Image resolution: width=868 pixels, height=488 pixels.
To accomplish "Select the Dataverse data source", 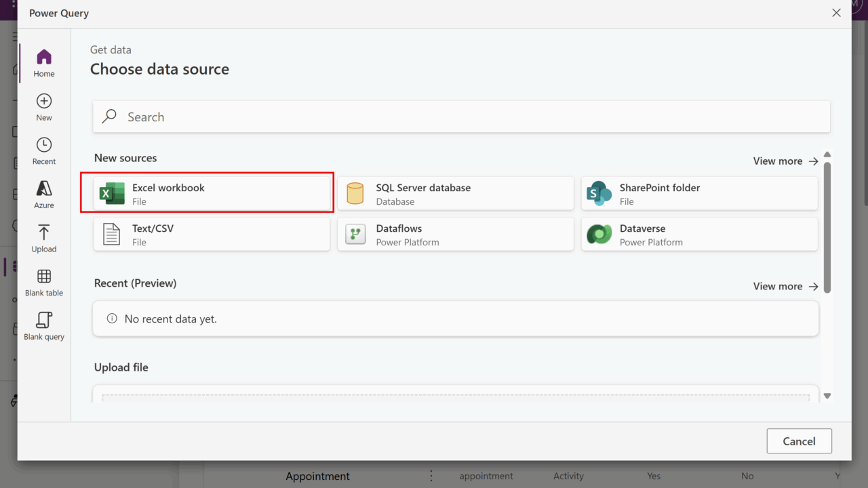I will [x=699, y=235].
